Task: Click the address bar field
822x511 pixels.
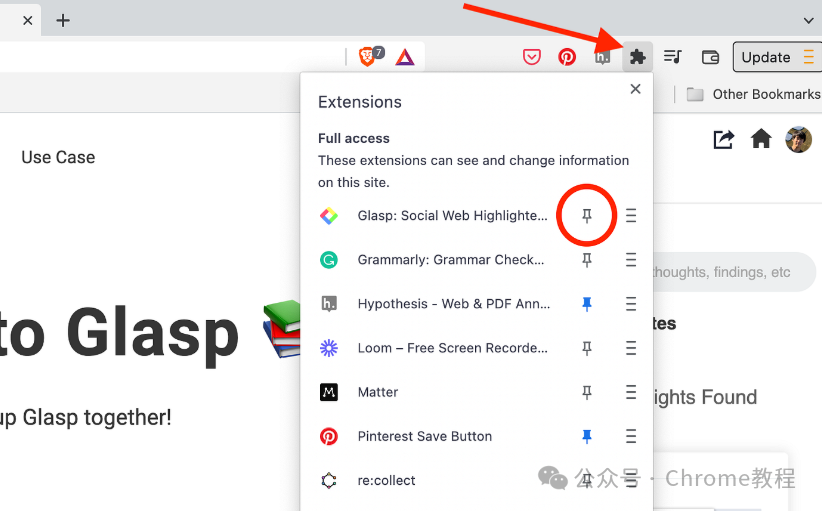Action: coord(170,57)
